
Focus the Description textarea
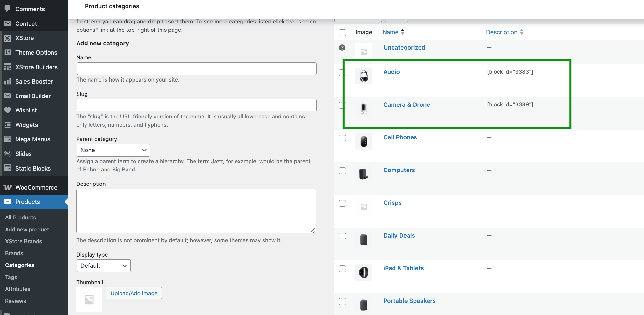click(x=196, y=211)
